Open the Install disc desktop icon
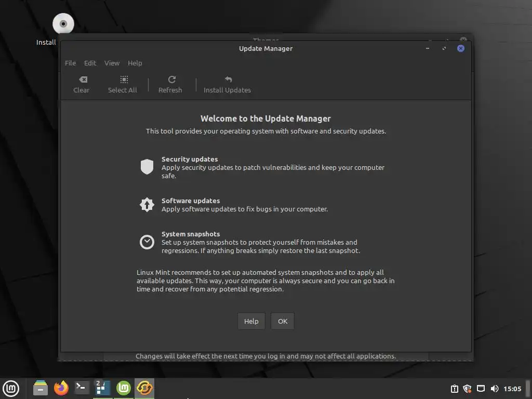Viewport: 532px width, 399px height. point(63,24)
